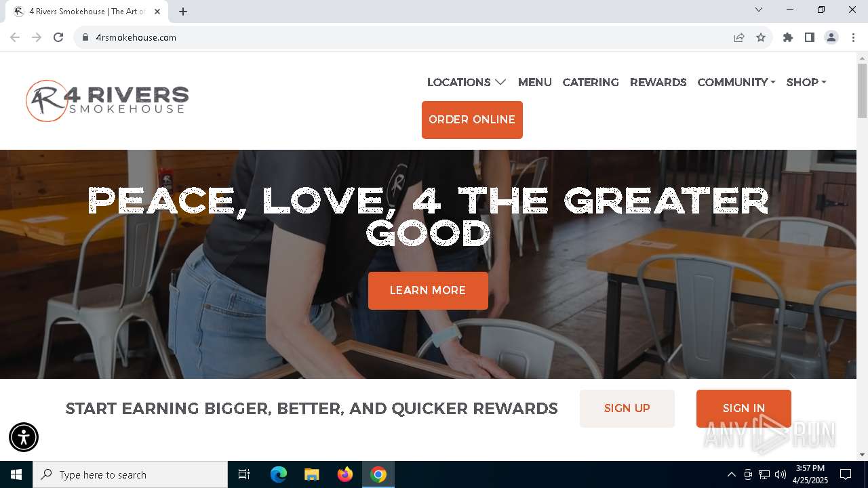The width and height of the screenshot is (868, 488).
Task: Go to the Rewards page
Action: (x=658, y=82)
